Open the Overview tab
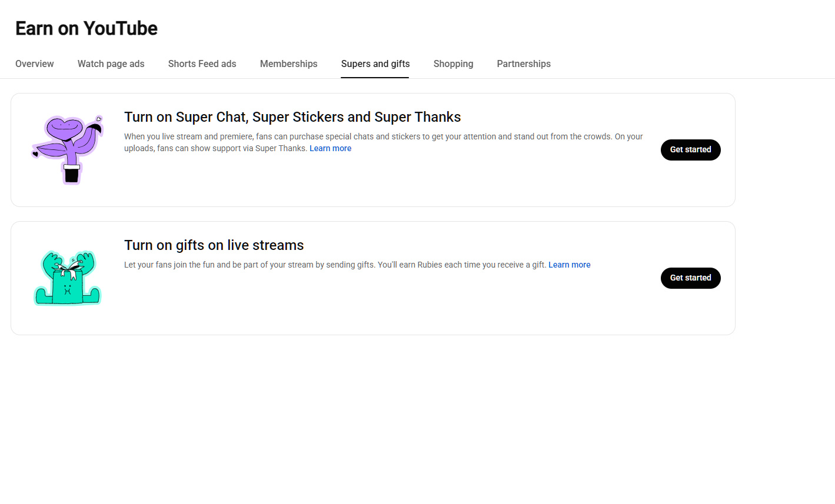Viewport: 835px width, 504px height. (x=35, y=64)
